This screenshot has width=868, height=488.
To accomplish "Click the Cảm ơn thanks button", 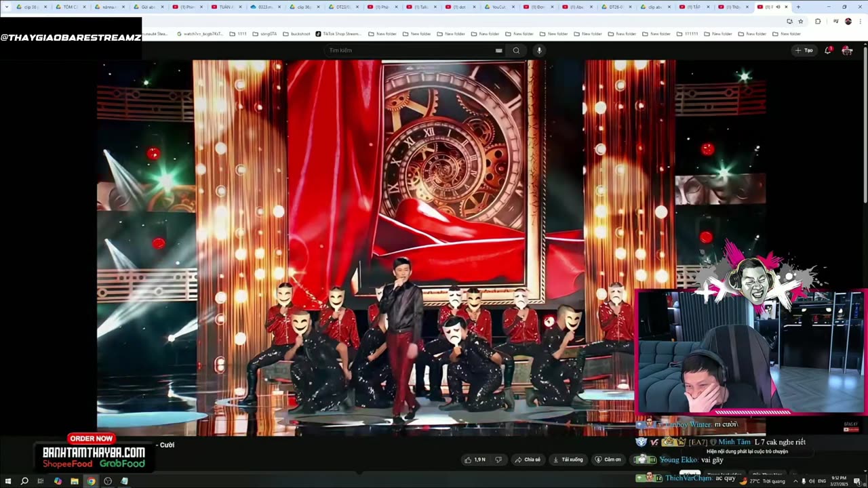I will (x=608, y=460).
